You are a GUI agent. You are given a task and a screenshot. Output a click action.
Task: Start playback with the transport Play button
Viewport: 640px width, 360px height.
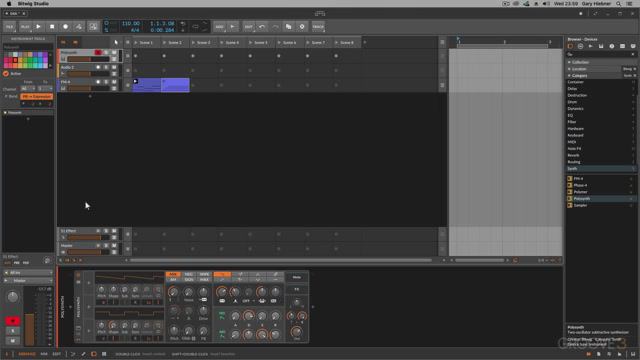pos(38,27)
